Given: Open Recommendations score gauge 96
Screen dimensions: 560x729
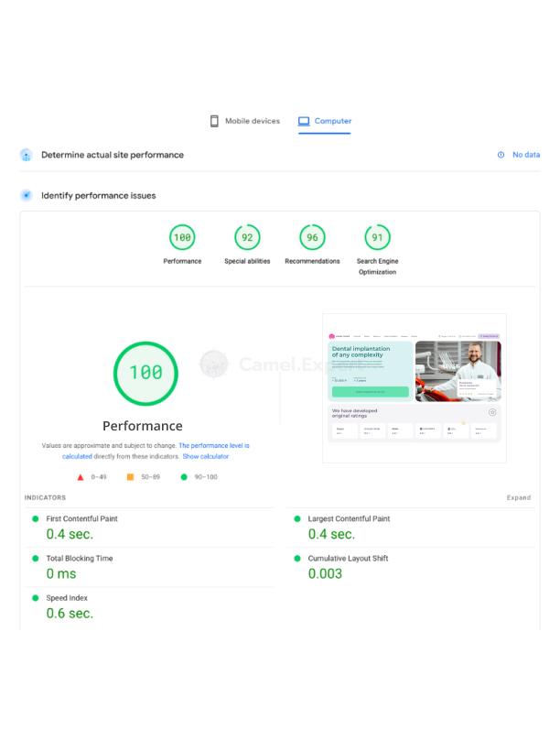Looking at the screenshot, I should (312, 238).
